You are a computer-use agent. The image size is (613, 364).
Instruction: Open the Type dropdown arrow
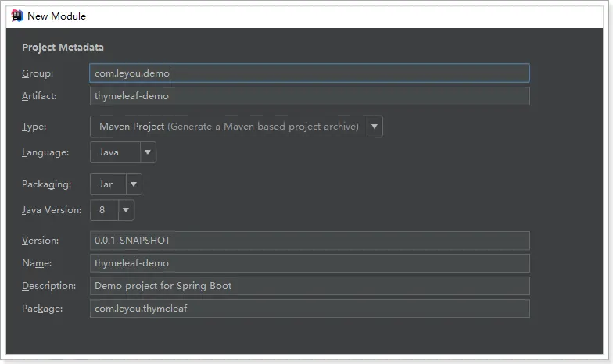point(375,127)
